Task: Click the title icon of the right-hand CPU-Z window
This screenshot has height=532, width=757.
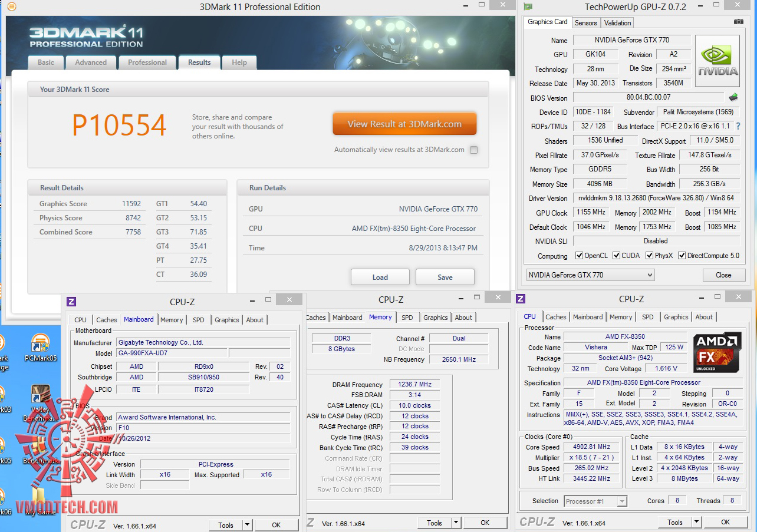Action: [x=521, y=299]
